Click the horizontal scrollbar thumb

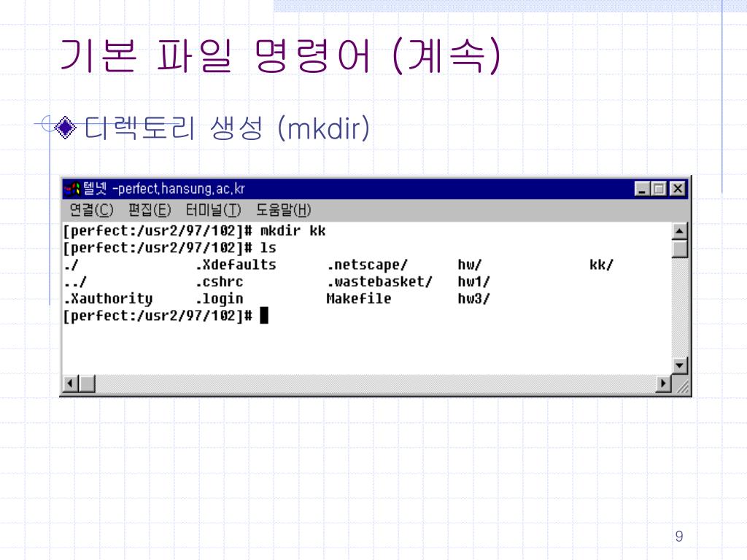pyautogui.click(x=87, y=384)
